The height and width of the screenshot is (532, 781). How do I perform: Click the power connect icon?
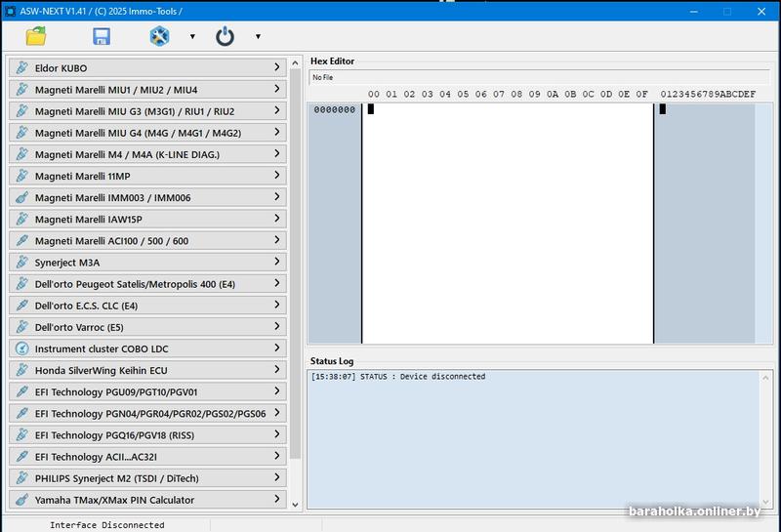(226, 36)
